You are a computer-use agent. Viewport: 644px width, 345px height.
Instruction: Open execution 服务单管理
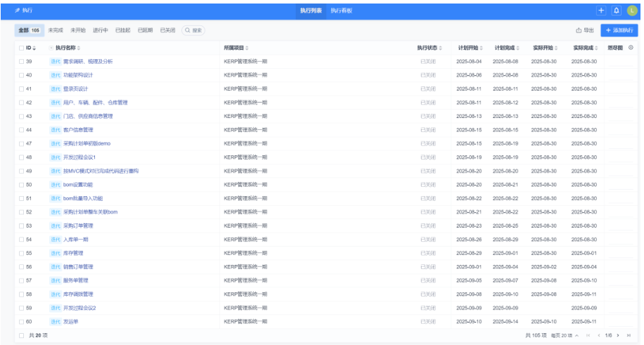[x=75, y=280]
